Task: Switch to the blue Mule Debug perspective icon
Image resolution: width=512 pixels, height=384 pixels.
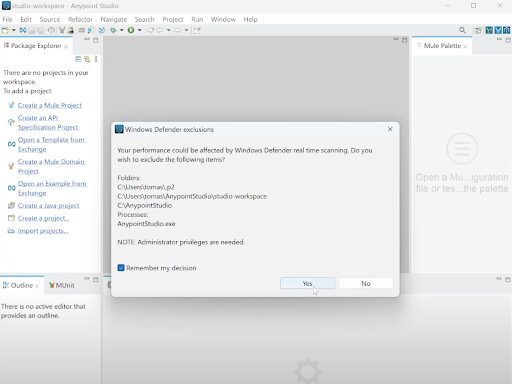Action: tap(498, 30)
